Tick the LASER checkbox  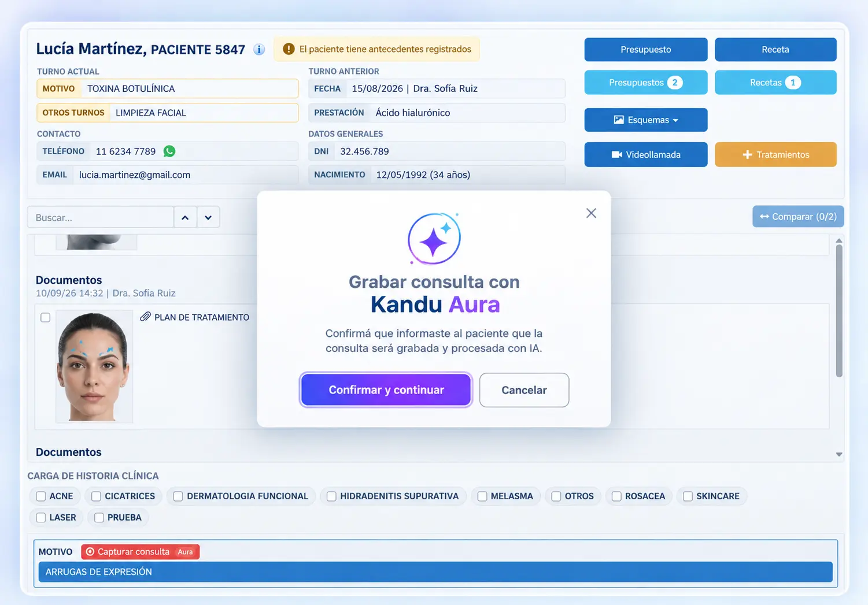pyautogui.click(x=41, y=518)
